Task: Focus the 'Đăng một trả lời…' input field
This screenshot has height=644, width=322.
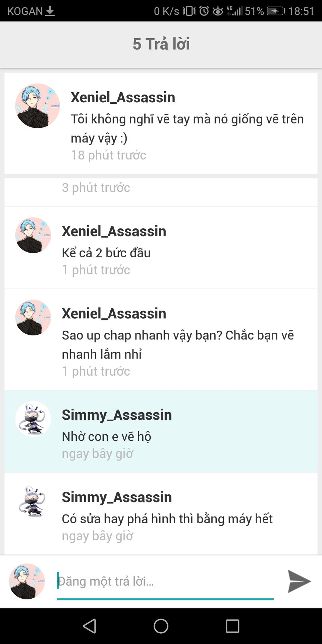Action: click(165, 582)
